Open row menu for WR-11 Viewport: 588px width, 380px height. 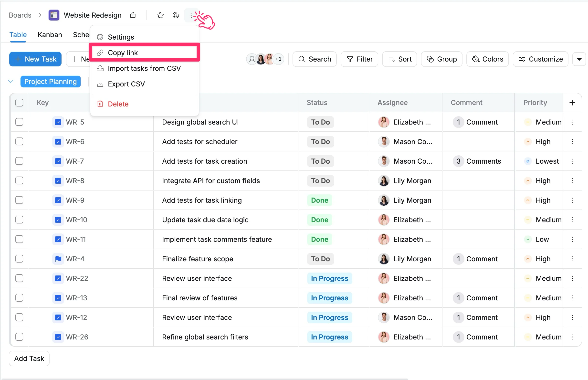[x=572, y=239]
